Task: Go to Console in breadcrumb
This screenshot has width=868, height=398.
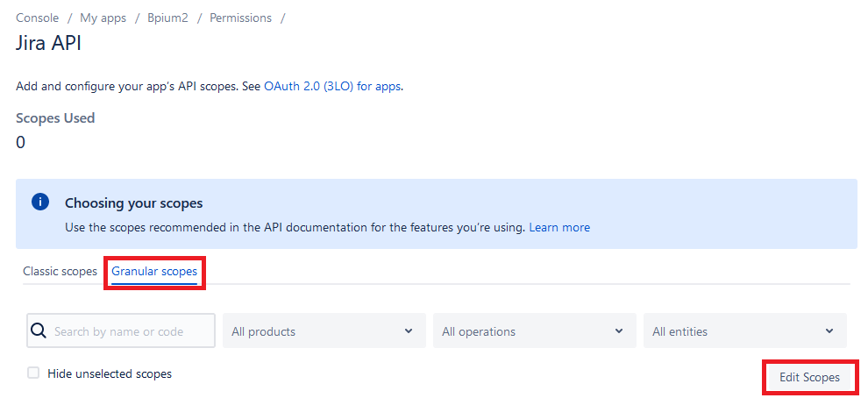Action: coord(37,18)
